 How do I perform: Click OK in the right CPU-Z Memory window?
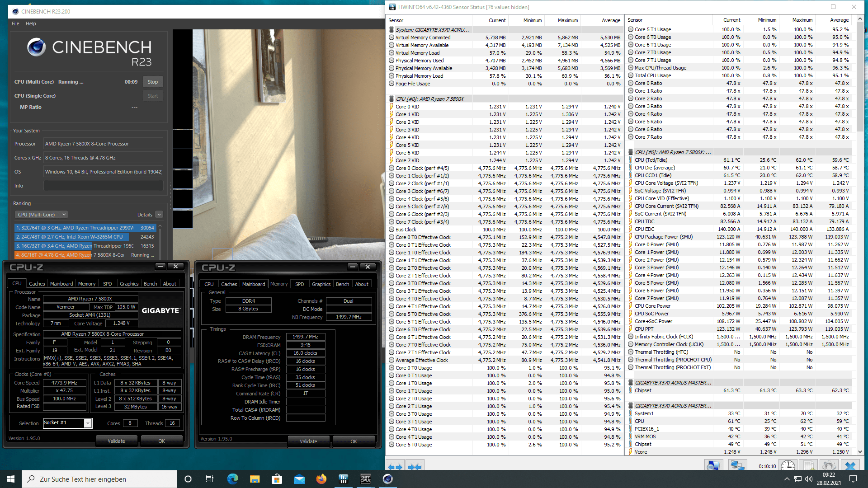point(354,441)
